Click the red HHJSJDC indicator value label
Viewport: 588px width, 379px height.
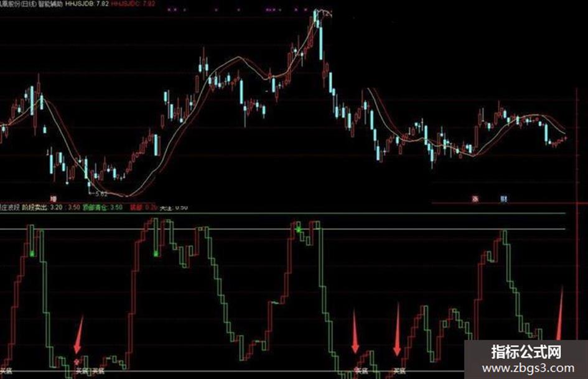pyautogui.click(x=133, y=4)
